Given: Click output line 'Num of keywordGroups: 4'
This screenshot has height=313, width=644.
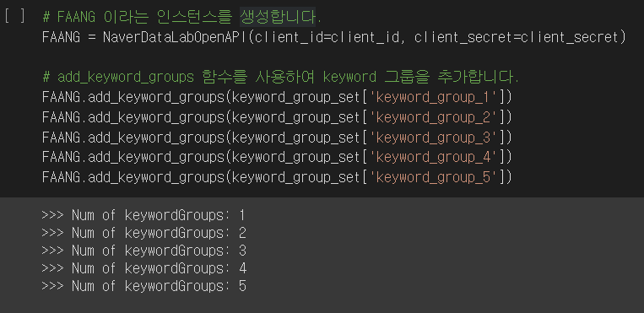Looking at the screenshot, I should click(x=143, y=268).
